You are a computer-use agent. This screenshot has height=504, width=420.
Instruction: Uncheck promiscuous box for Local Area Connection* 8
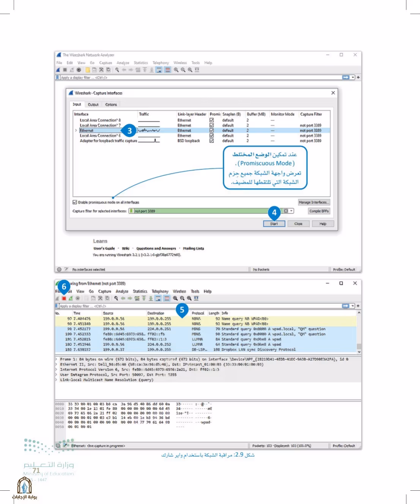point(212,120)
